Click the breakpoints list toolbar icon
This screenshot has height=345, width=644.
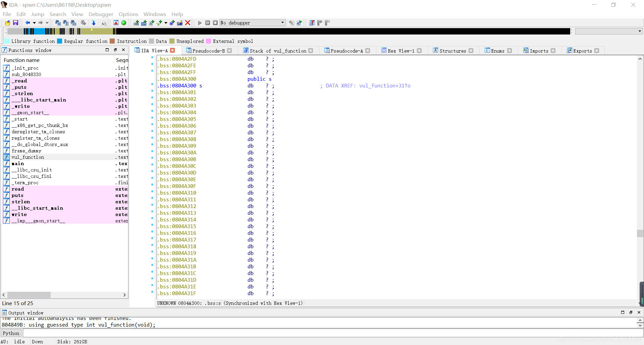312,23
